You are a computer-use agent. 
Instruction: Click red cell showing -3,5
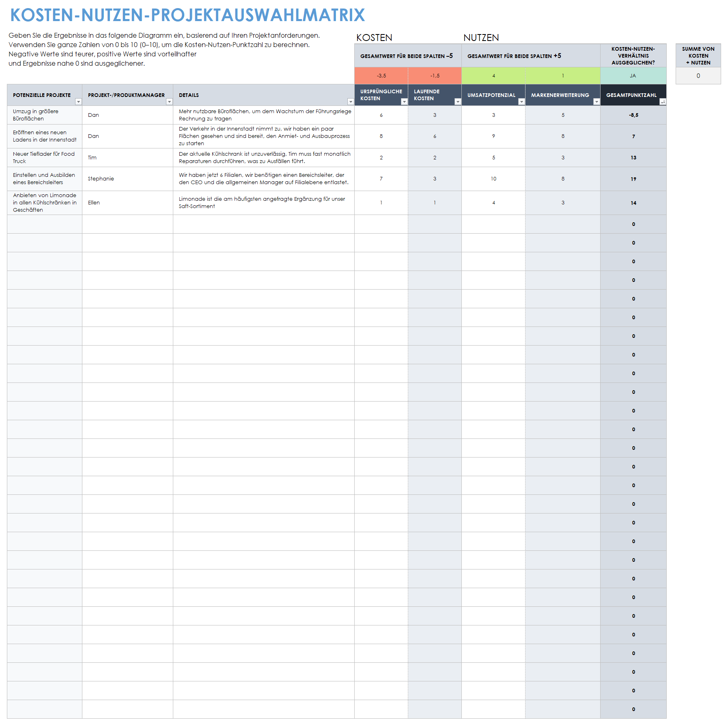click(x=381, y=76)
